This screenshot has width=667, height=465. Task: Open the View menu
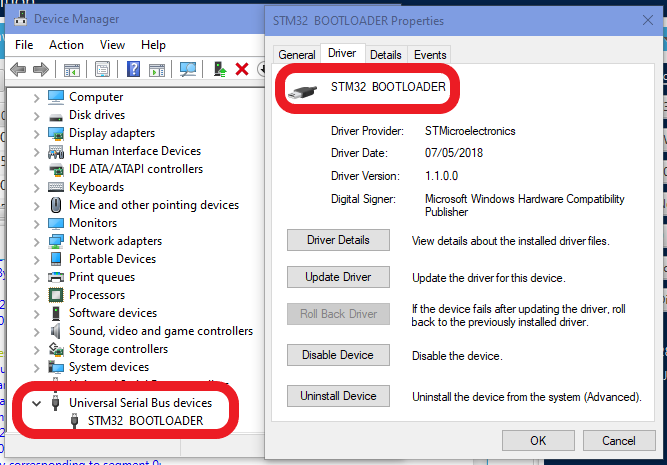coord(112,45)
